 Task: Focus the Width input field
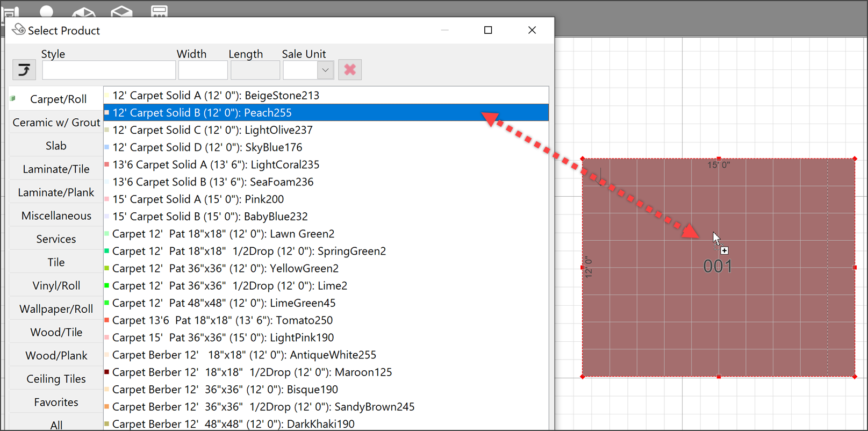[203, 70]
